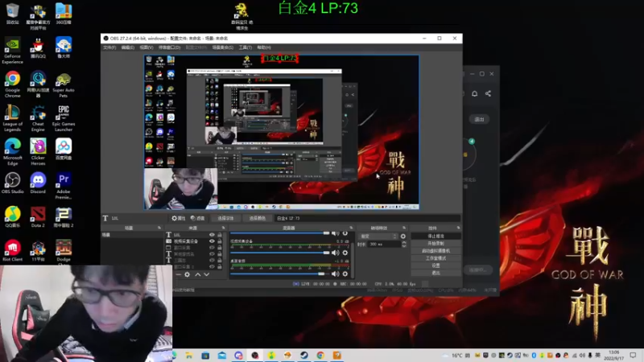Screen dimensions: 644x362
Task: Pop out the 来源 sources dock panel
Action: click(224, 228)
